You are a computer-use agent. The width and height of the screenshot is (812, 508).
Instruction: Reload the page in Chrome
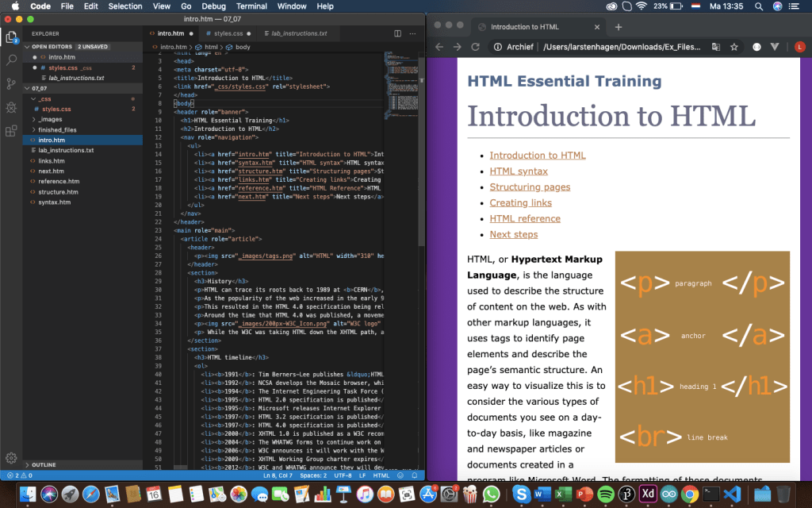475,47
